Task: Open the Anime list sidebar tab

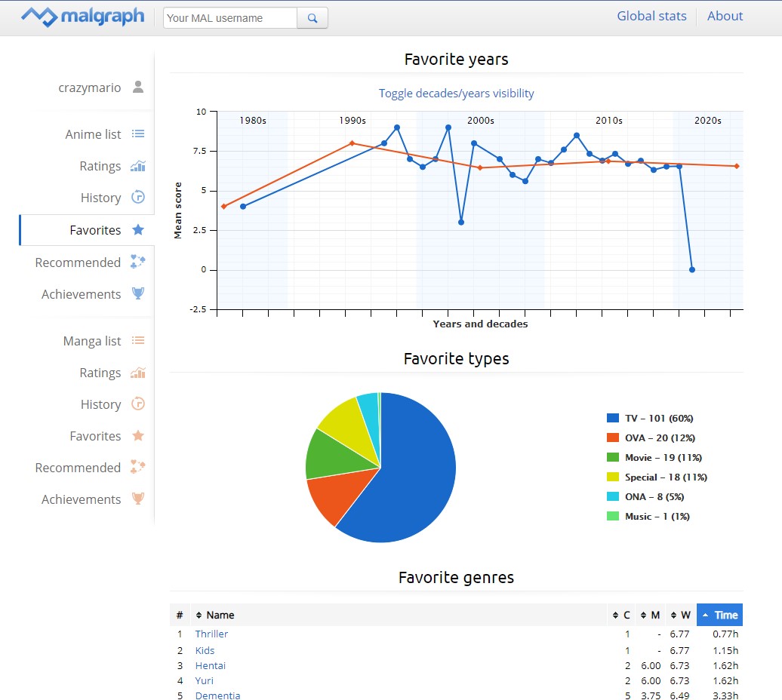Action: (x=93, y=134)
